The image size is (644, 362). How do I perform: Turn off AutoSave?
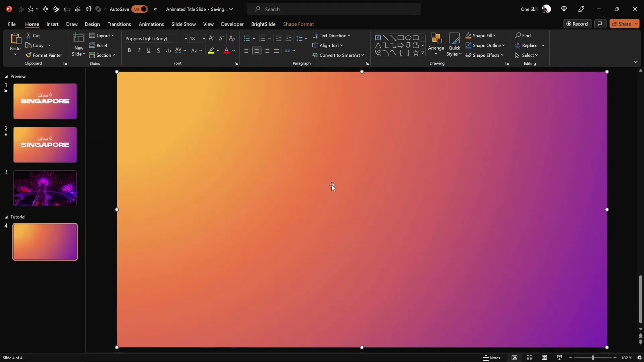click(x=140, y=9)
